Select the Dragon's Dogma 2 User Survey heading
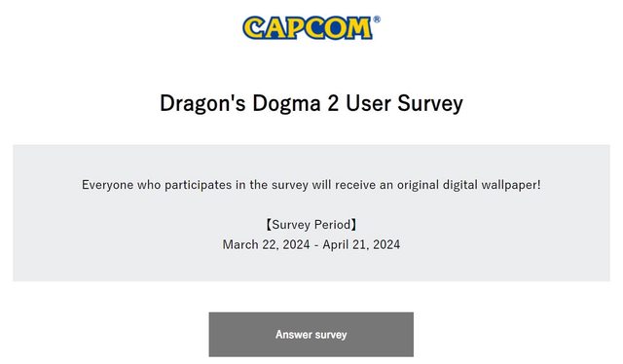This screenshot has height=364, width=623. click(311, 103)
